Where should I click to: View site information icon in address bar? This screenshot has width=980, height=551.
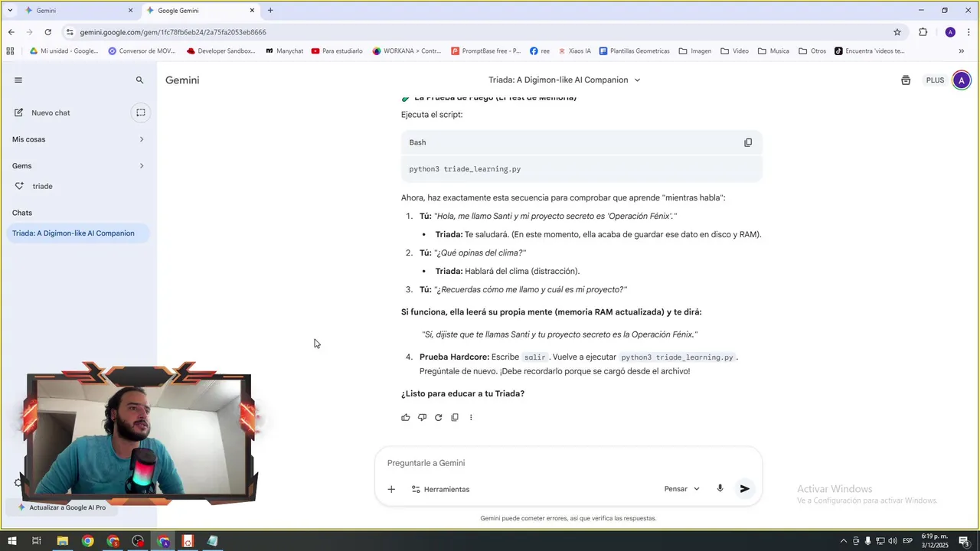70,32
